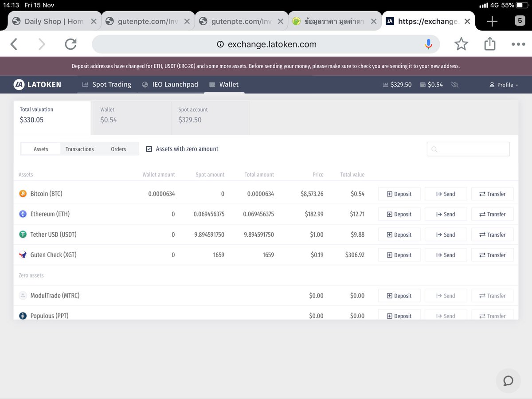The width and height of the screenshot is (532, 399).
Task: Click the ModulTrade token icon
Action: [x=23, y=296]
